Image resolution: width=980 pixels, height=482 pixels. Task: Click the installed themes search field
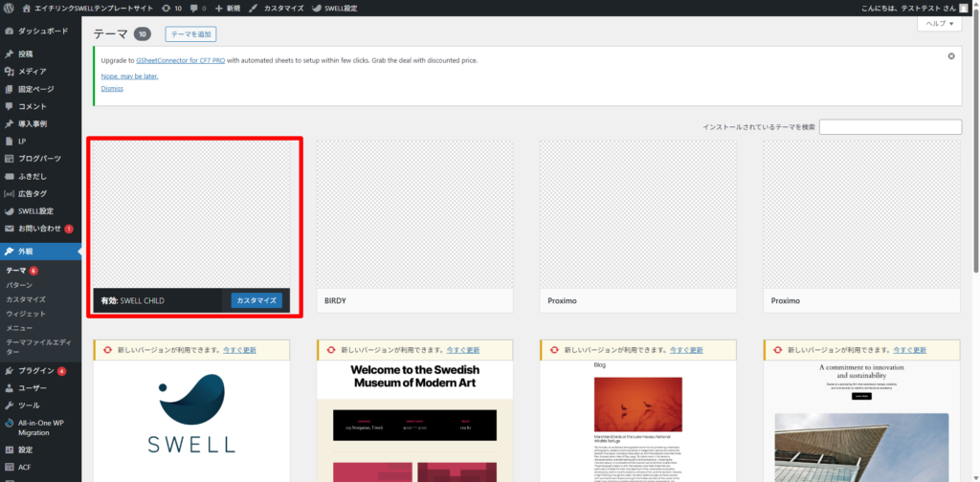[x=890, y=127]
